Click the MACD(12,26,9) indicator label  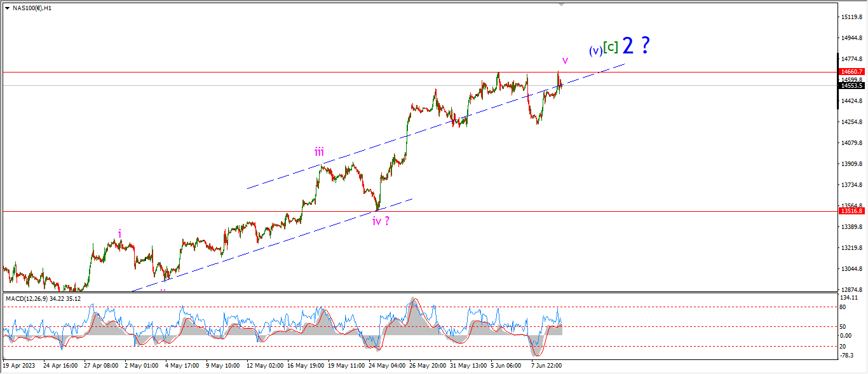[x=31, y=298]
